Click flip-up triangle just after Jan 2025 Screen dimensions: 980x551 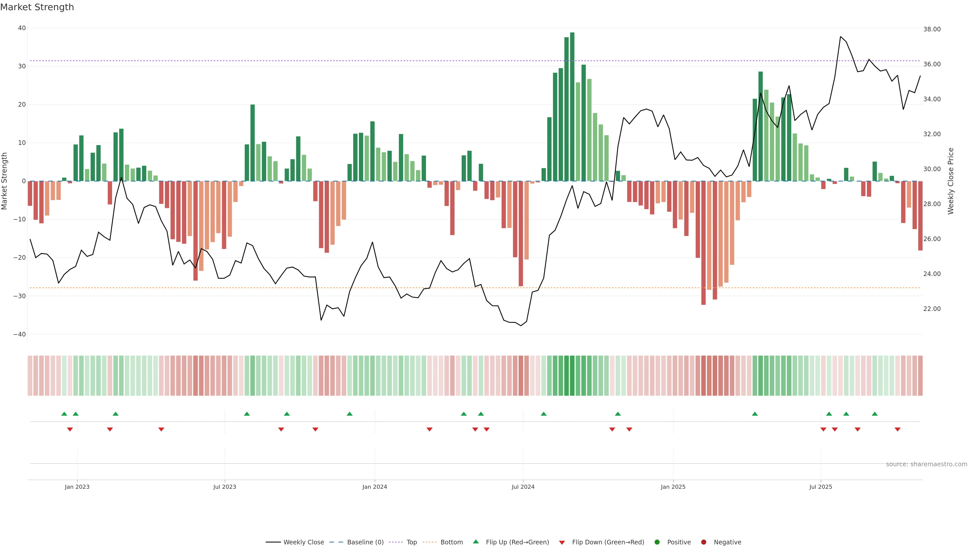755,414
